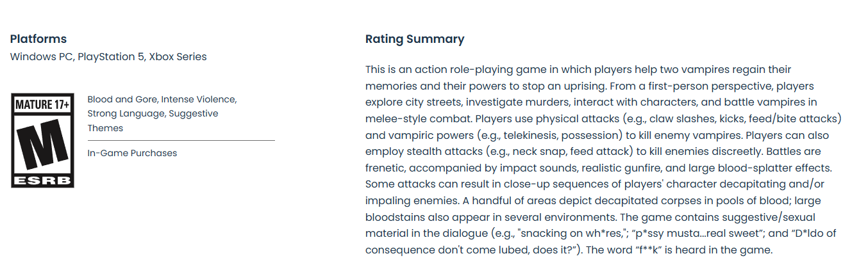Screen dimensions: 868x272
Task: Select the Platforms heading
Action: [38, 39]
